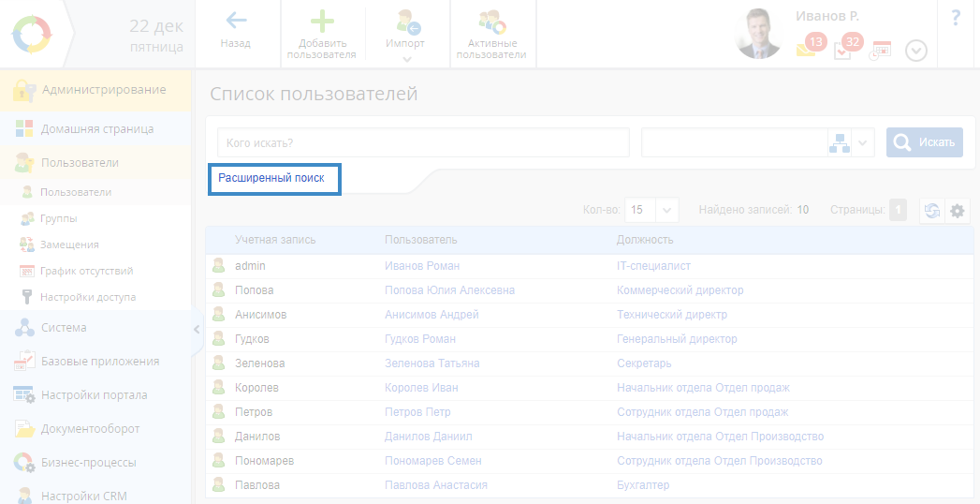Open the Кол-во records count dropdown
The width and height of the screenshot is (980, 504).
667,210
